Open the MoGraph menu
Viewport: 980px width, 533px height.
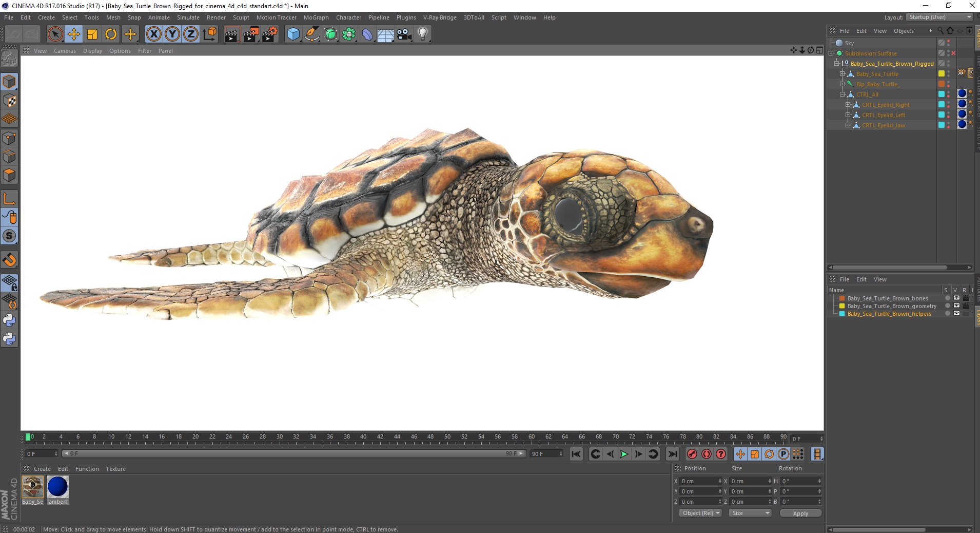(x=316, y=17)
